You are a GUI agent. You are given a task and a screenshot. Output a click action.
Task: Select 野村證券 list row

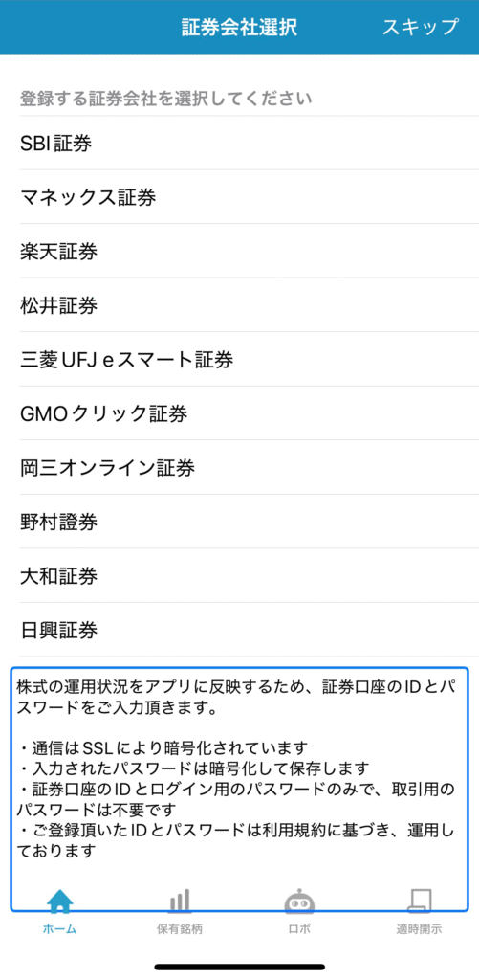click(x=239, y=522)
